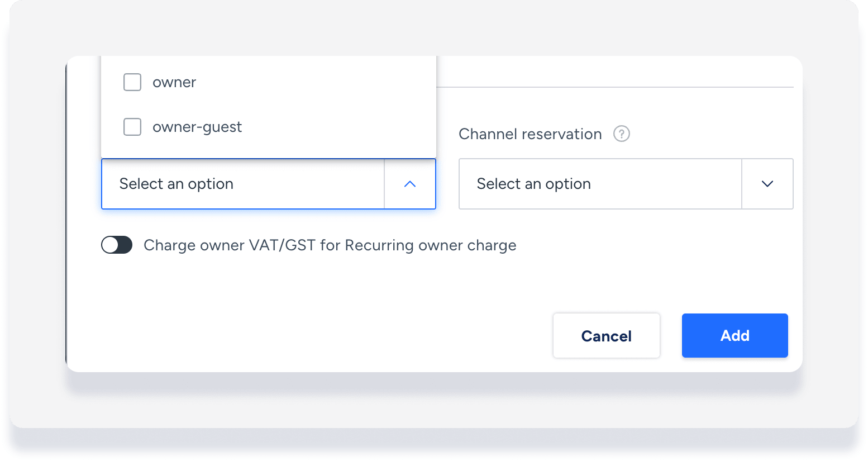Open the Channel reservation dropdown
This screenshot has height=461, width=868.
click(x=626, y=184)
